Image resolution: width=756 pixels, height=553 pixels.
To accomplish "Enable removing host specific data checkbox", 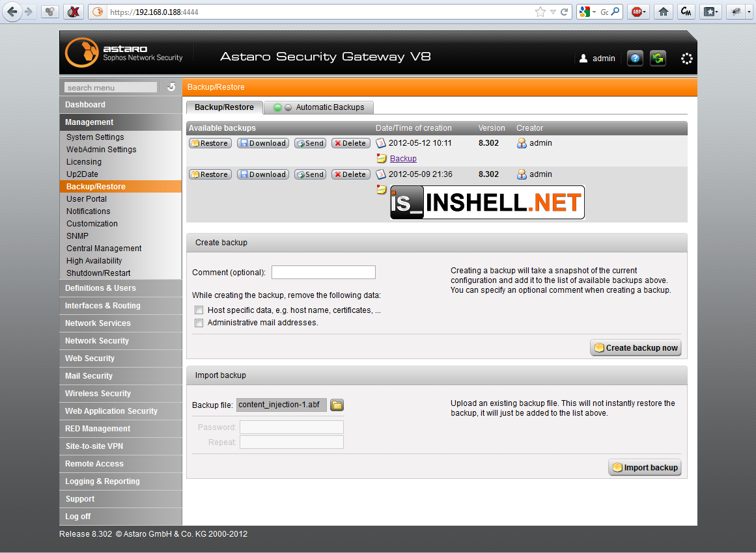I will click(x=199, y=310).
